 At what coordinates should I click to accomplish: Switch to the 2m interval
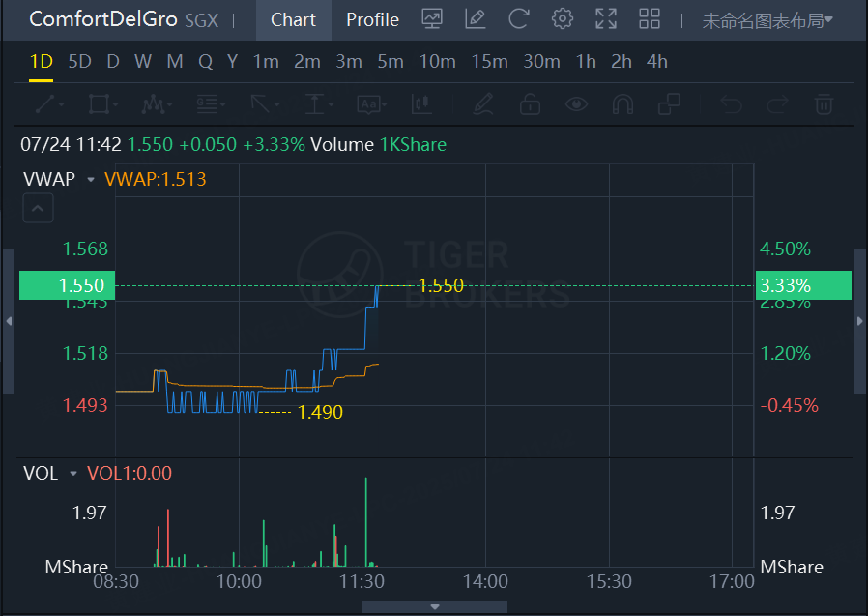pyautogui.click(x=307, y=62)
